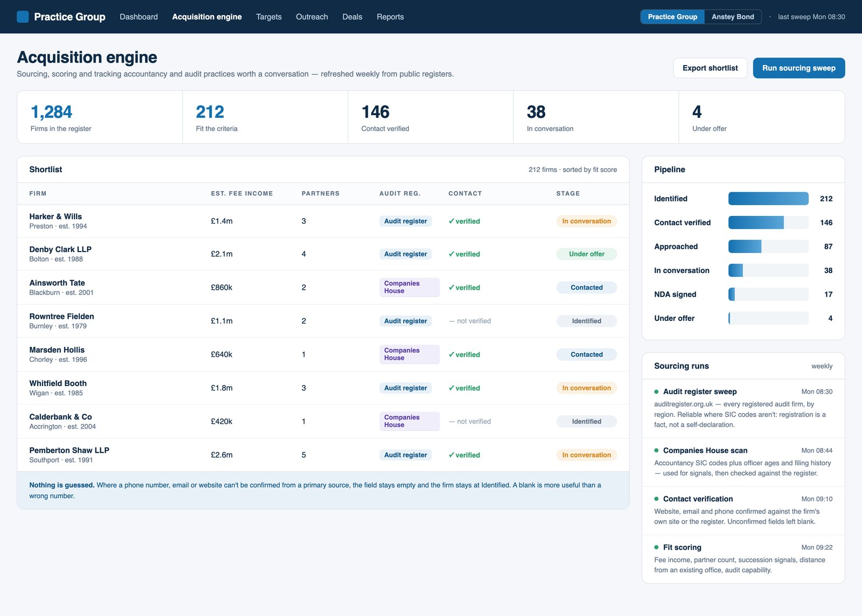
Task: Click the 212 Fit the criteria stat card
Action: point(265,117)
